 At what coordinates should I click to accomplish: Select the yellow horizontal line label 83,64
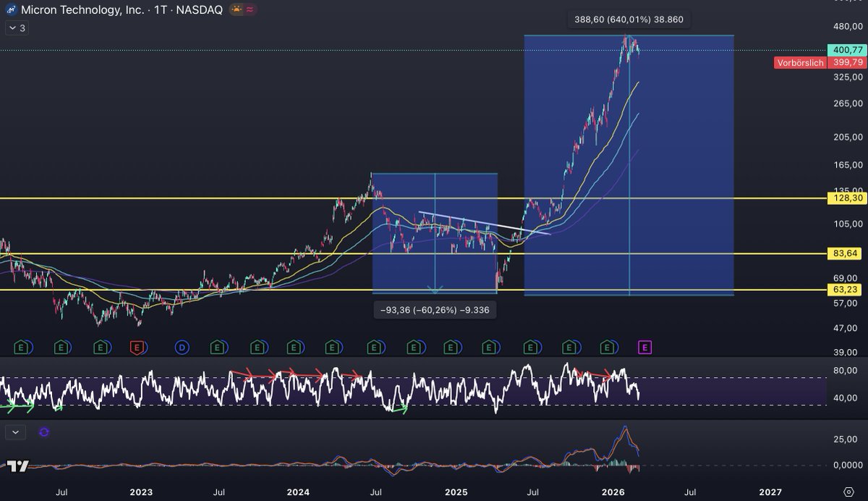846,253
